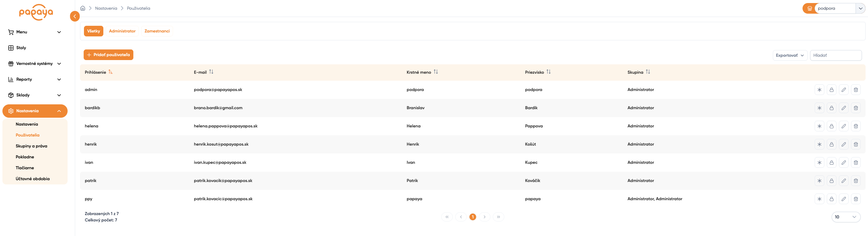
Task: Delete the patrik user
Action: [856, 181]
